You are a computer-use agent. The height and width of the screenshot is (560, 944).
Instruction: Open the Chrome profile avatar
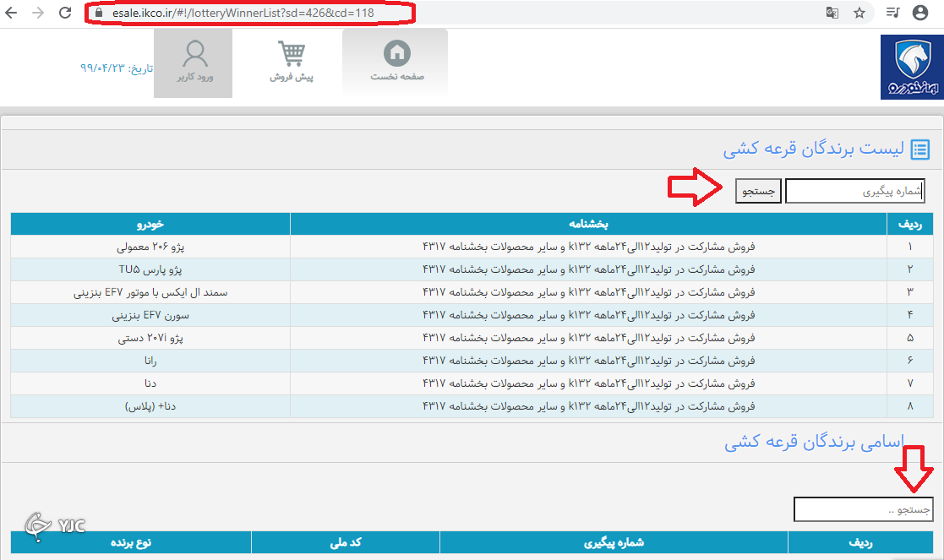point(920,13)
